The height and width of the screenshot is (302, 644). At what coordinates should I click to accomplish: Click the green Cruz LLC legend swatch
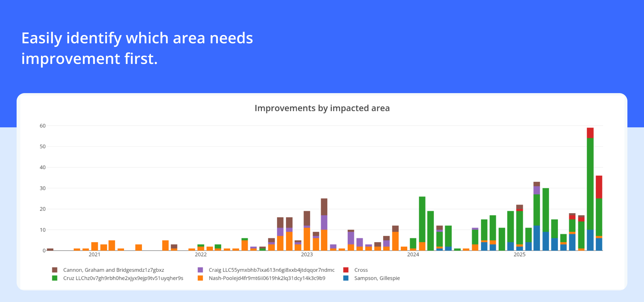(55, 278)
